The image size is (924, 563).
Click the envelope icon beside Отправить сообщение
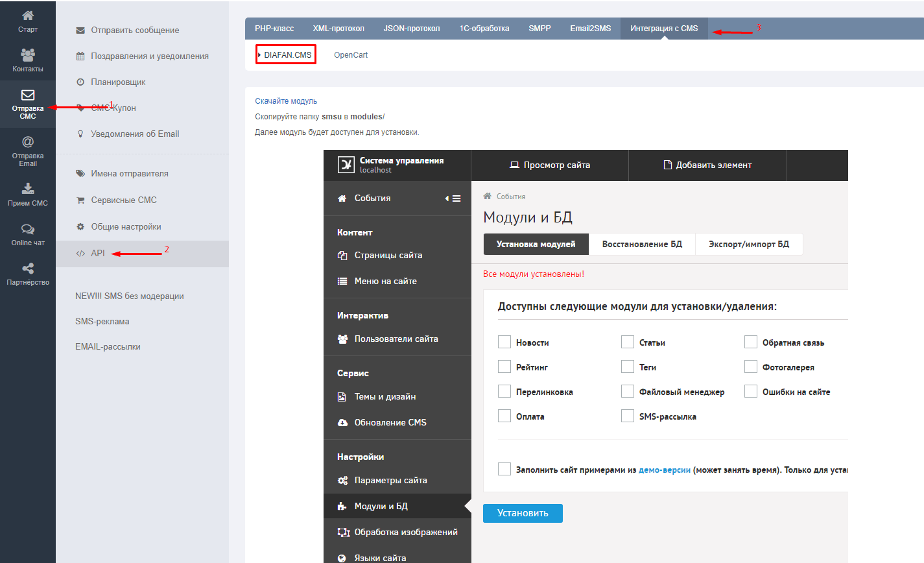pyautogui.click(x=80, y=30)
